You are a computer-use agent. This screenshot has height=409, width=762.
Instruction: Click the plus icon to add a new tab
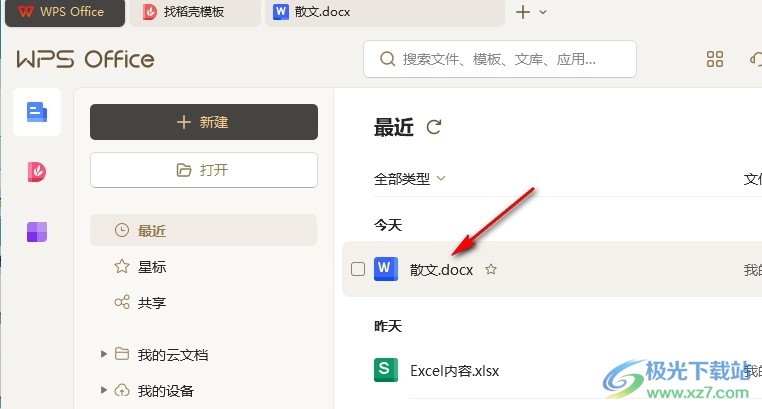[x=522, y=12]
